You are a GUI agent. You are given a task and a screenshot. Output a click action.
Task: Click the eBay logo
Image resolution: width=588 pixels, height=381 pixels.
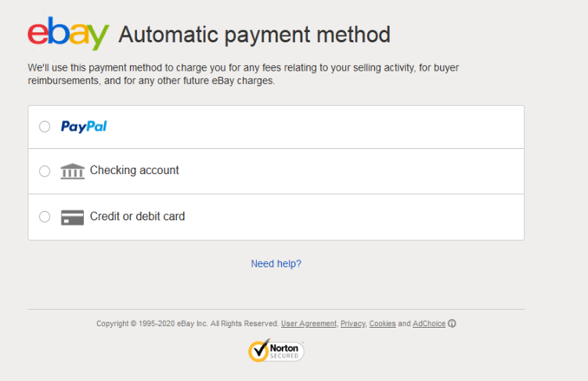point(68,34)
